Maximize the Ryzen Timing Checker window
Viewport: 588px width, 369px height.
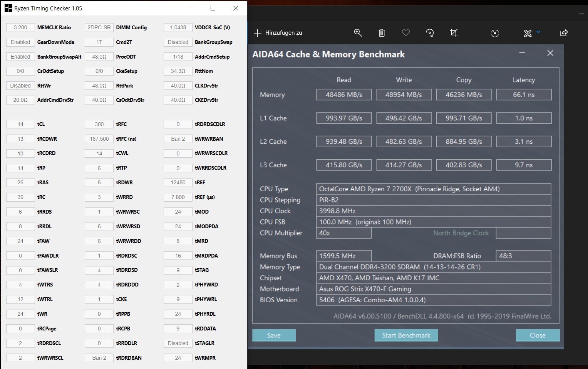pyautogui.click(x=213, y=8)
